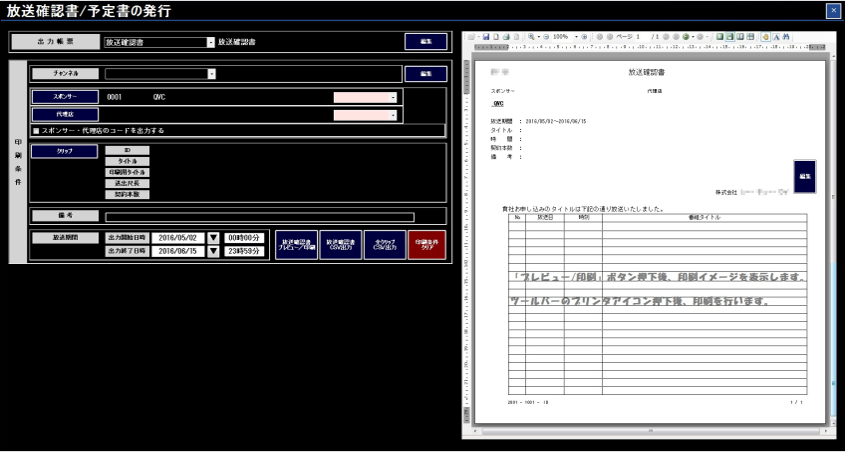Select single page view icon in preview toolbar
This screenshot has width=845, height=452.
[x=720, y=37]
